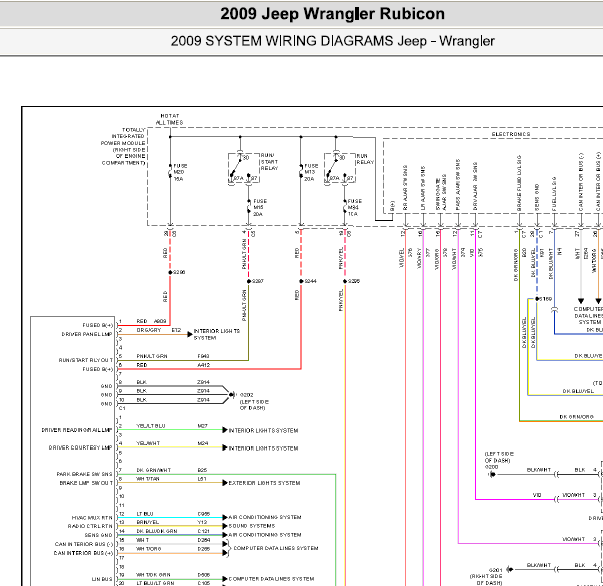603x586 pixels.
Task: Click the "Y12" circuit code
Action: tap(202, 523)
